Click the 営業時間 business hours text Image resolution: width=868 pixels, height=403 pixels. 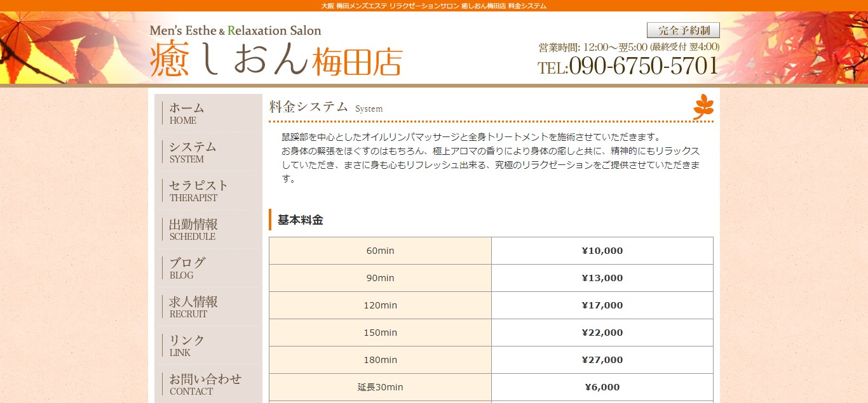(x=628, y=47)
